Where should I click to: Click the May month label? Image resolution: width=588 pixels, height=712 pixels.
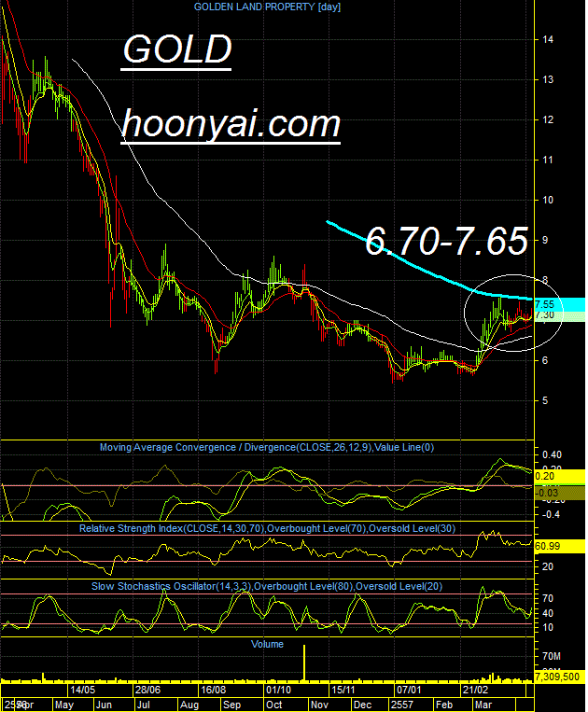(x=64, y=705)
